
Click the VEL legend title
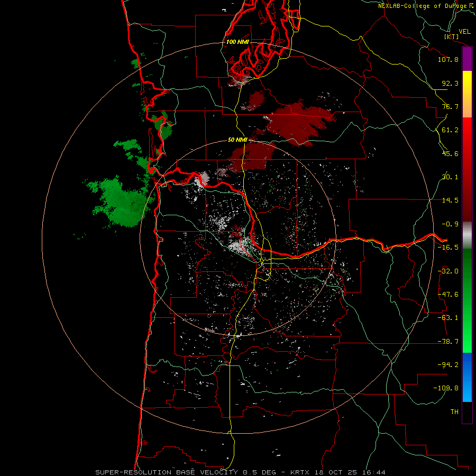(464, 32)
